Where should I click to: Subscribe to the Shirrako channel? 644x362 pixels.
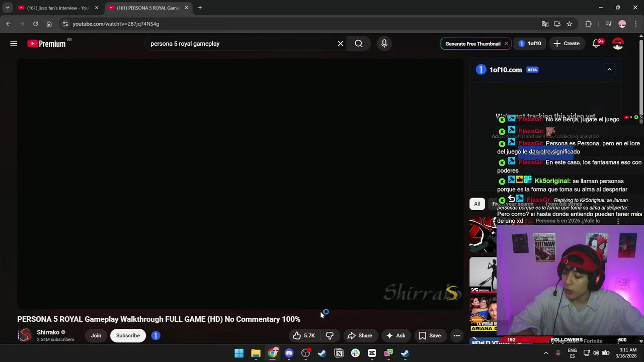[128, 336]
